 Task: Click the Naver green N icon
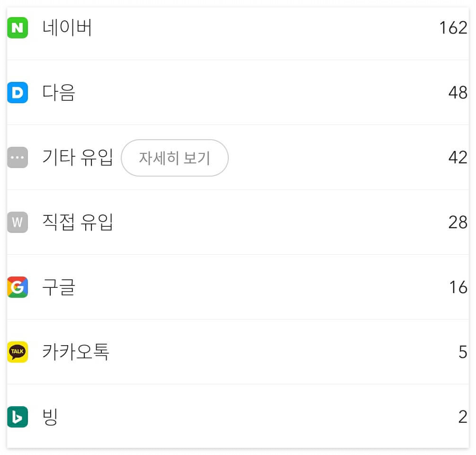tap(18, 28)
